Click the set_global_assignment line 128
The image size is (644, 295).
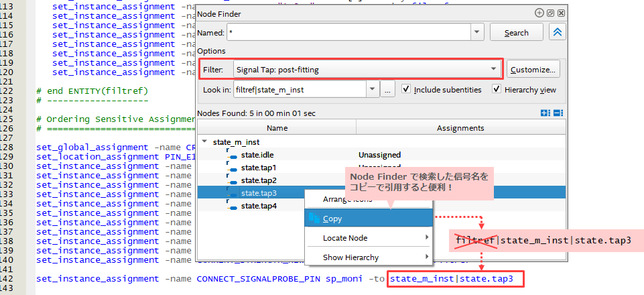click(116, 147)
